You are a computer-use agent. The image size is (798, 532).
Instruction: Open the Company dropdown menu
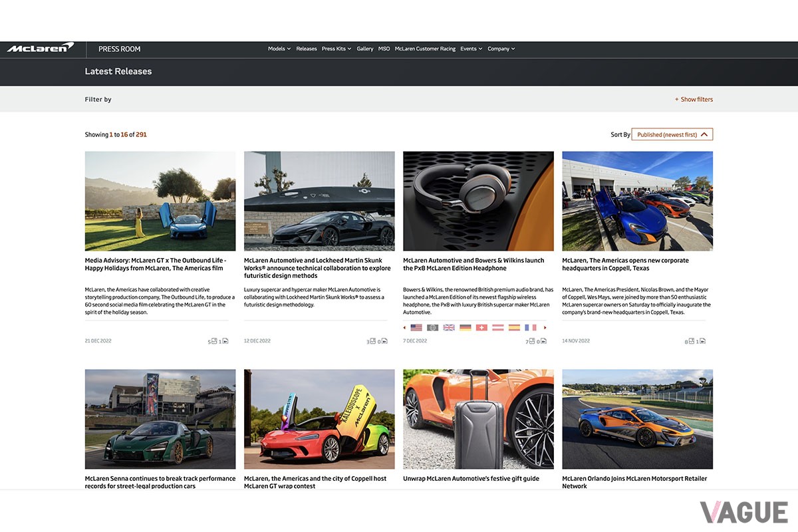(x=501, y=49)
